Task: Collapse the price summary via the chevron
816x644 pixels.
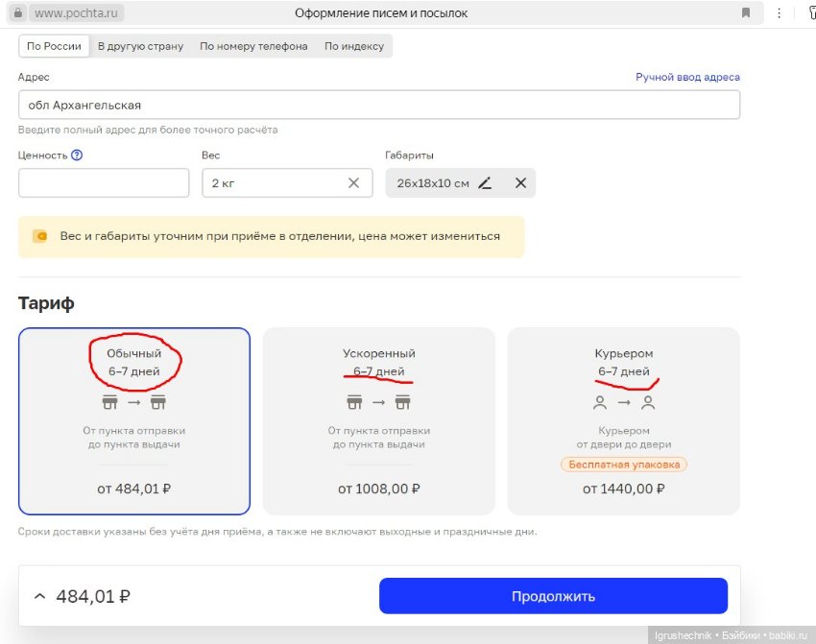Action: (x=38, y=595)
